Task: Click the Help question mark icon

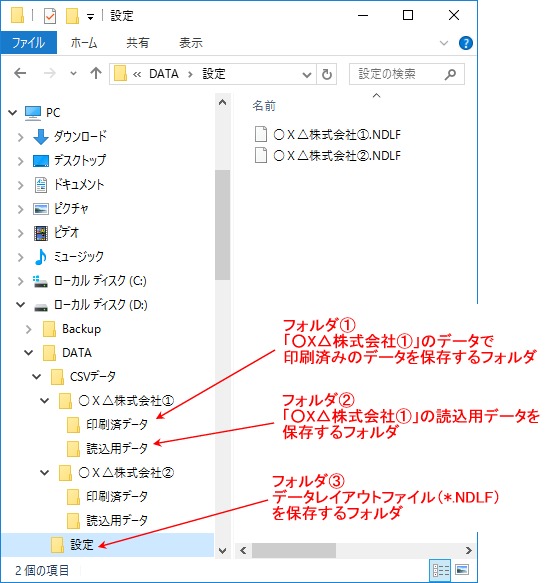Action: pyautogui.click(x=466, y=43)
